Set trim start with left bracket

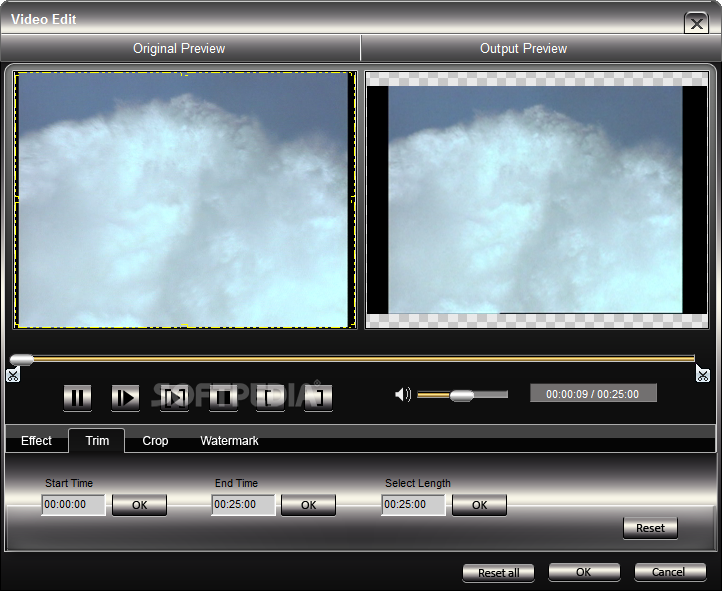click(x=270, y=398)
